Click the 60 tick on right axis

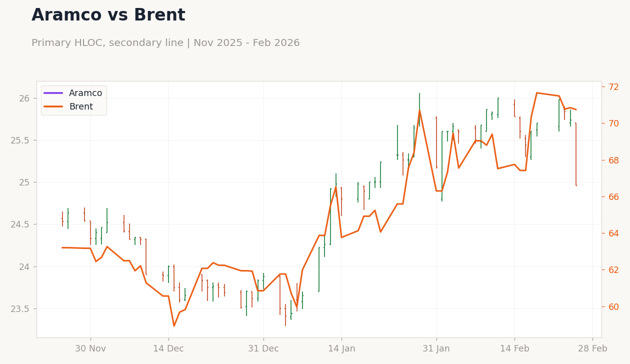pyautogui.click(x=613, y=306)
